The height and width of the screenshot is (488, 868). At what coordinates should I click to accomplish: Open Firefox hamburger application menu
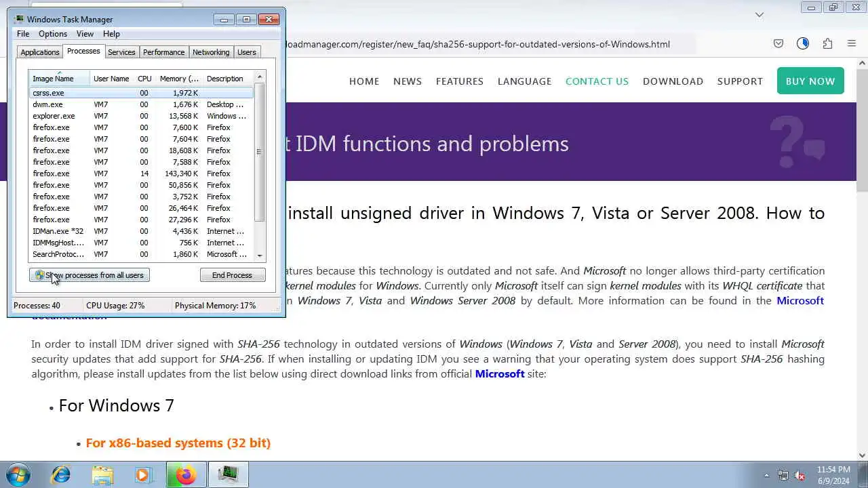(x=852, y=44)
